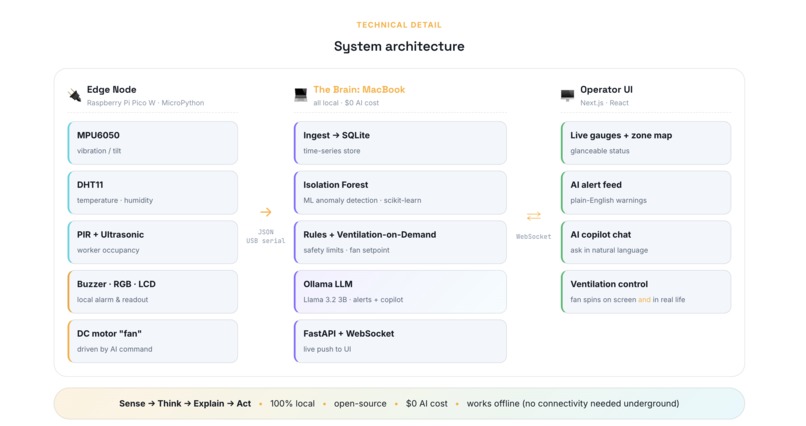
Task: Select the FastAPI + WebSocket card
Action: coord(400,341)
